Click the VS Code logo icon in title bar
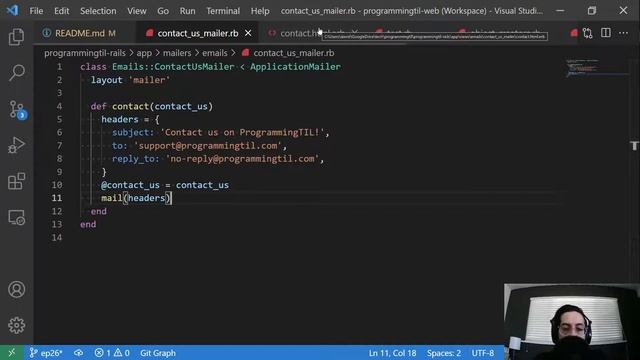This screenshot has width=640, height=360. (x=12, y=10)
